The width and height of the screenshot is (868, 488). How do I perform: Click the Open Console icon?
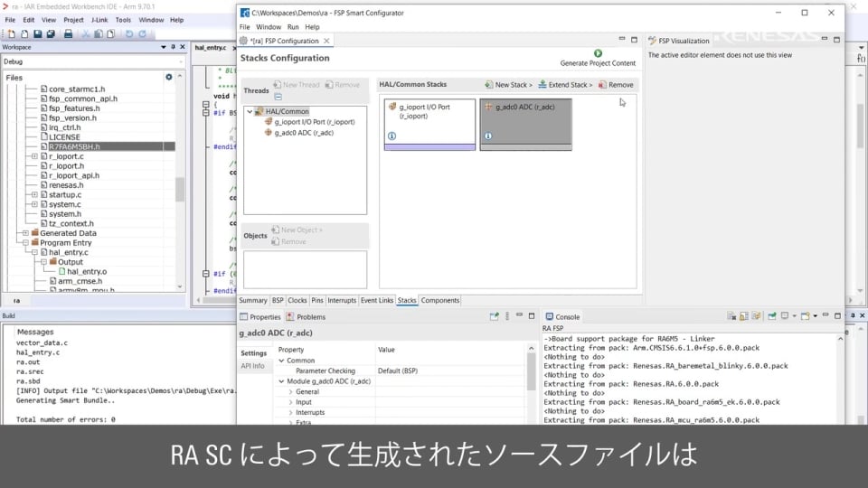806,316
